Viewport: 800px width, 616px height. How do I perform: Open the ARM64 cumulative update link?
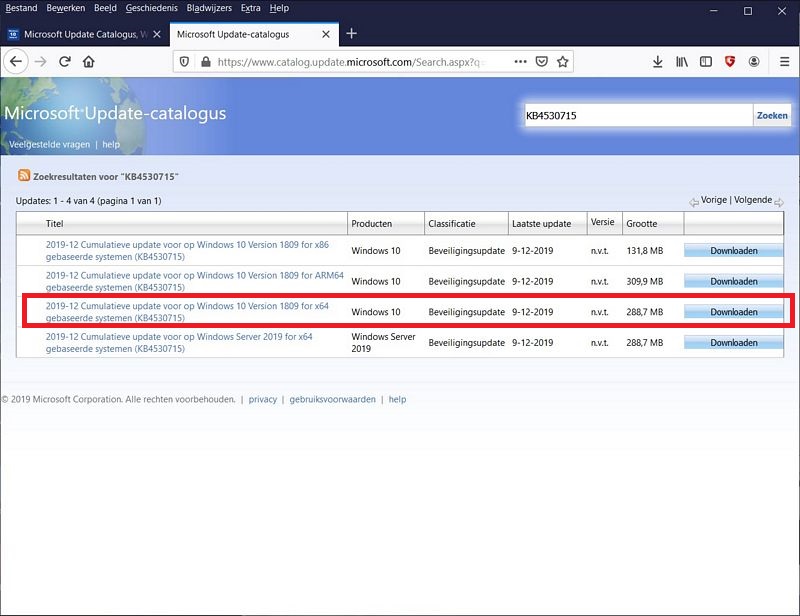194,281
